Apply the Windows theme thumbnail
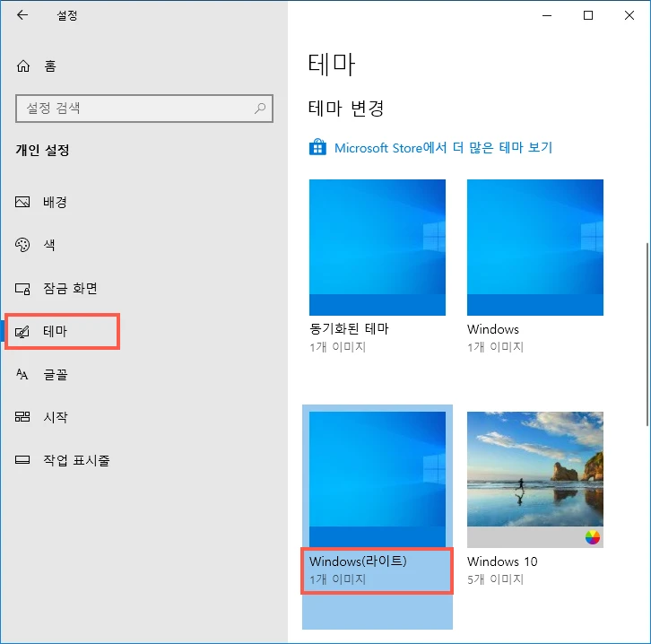651x644 pixels. [x=534, y=248]
